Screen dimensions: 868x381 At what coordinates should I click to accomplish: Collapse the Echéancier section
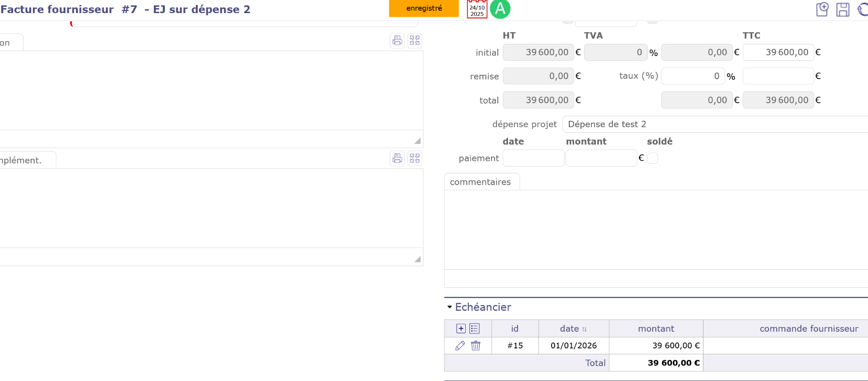(449, 307)
